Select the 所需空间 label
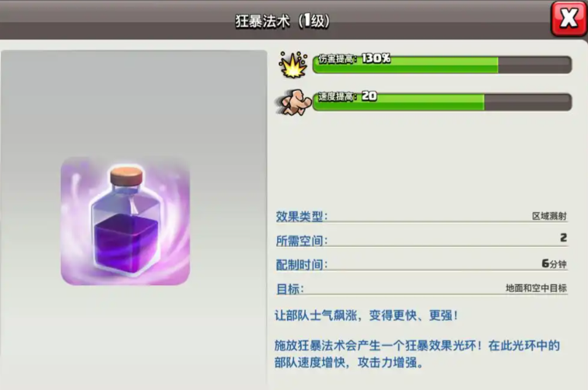Viewport: 588px width, 390px height. tap(302, 241)
